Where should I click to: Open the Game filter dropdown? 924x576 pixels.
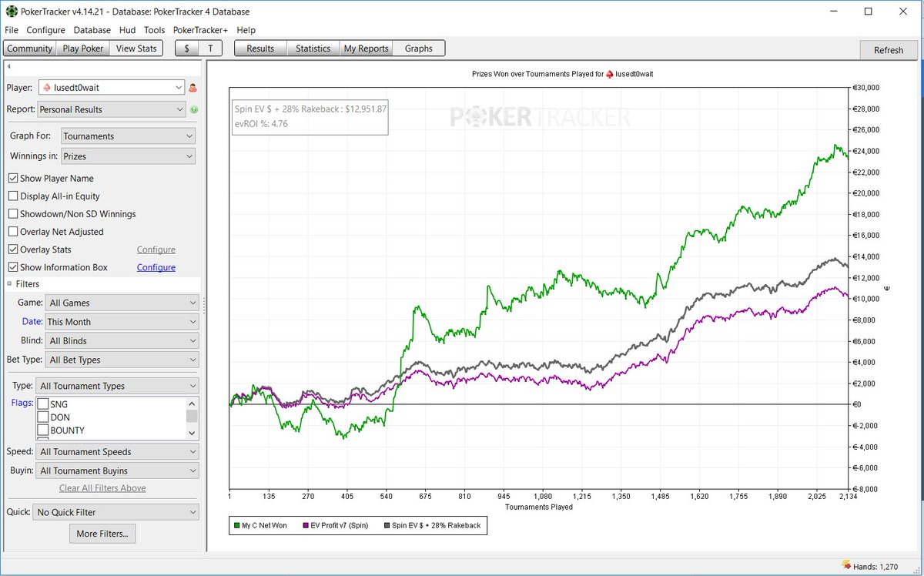122,303
